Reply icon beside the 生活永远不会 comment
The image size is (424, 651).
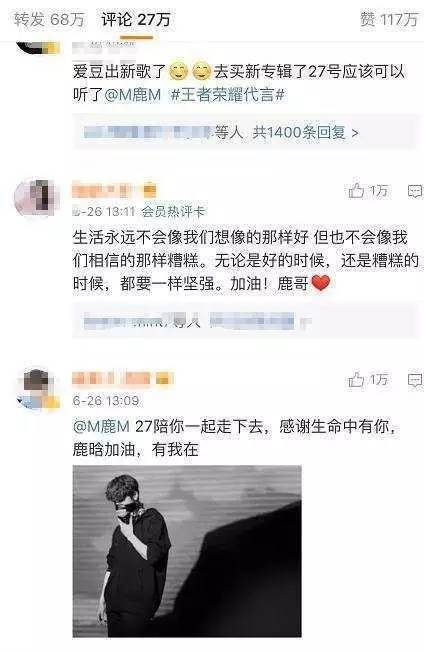415,191
